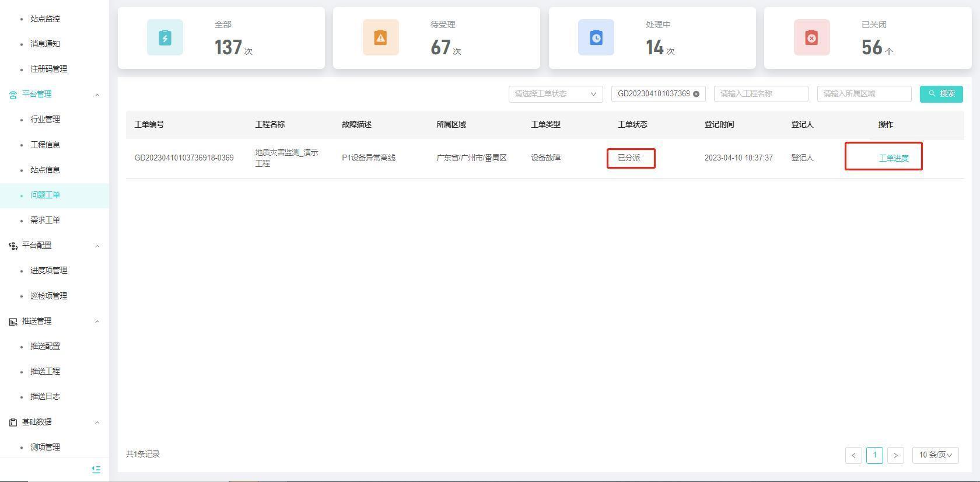This screenshot has height=482, width=980.
Task: Click the blue clock icon for 处理中
Action: [x=596, y=38]
